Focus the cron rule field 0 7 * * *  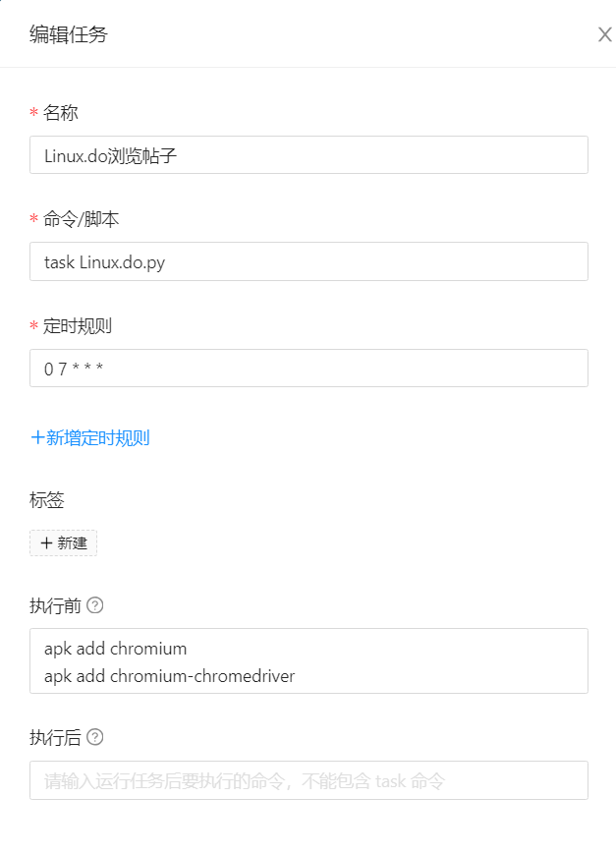coord(308,369)
